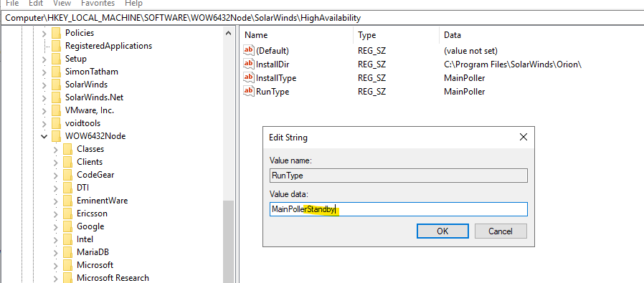
Task: Click inside the Value data field
Action: [x=399, y=209]
